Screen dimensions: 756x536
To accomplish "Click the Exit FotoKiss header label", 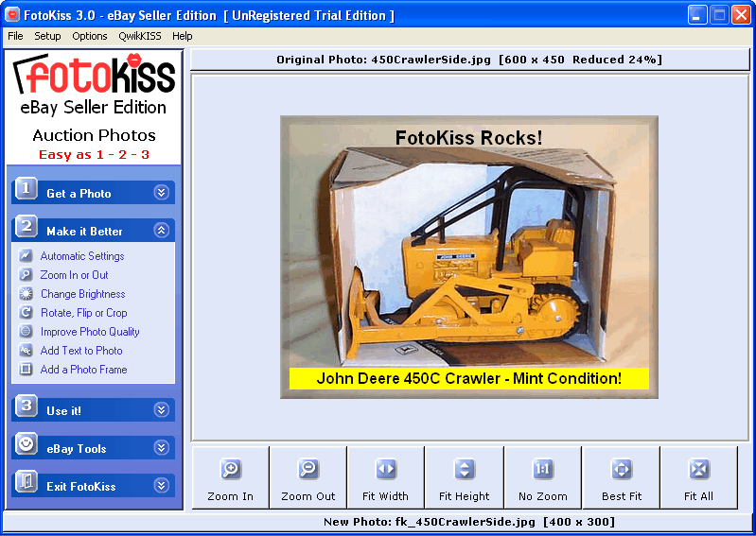I will point(81,487).
